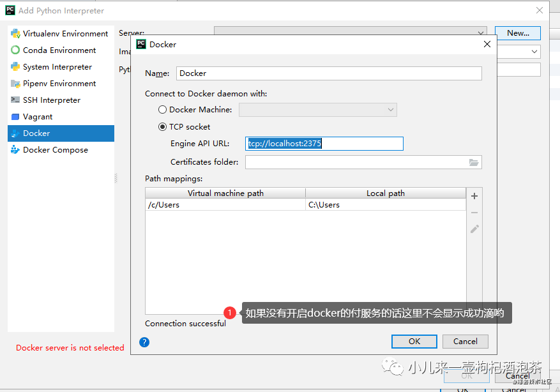This screenshot has height=392, width=560.
Task: Select System Interpreter in the sidebar
Action: coord(61,67)
